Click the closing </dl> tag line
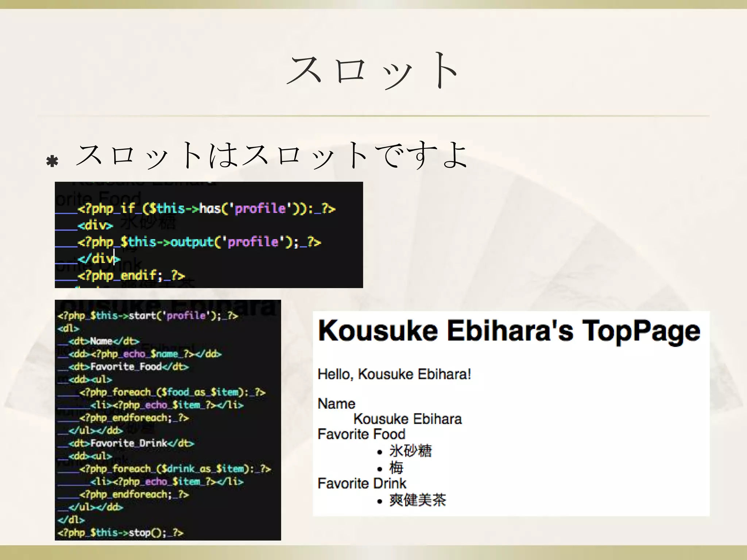The width and height of the screenshot is (747, 560). [71, 520]
